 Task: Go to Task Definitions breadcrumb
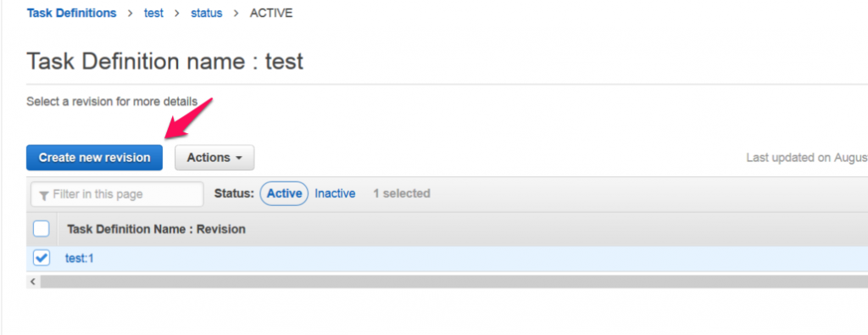(72, 14)
